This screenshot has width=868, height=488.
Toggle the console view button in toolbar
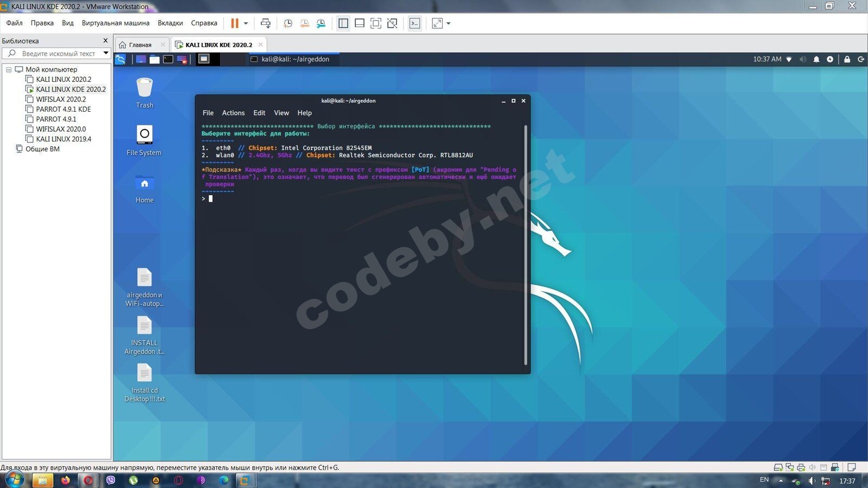click(x=414, y=23)
